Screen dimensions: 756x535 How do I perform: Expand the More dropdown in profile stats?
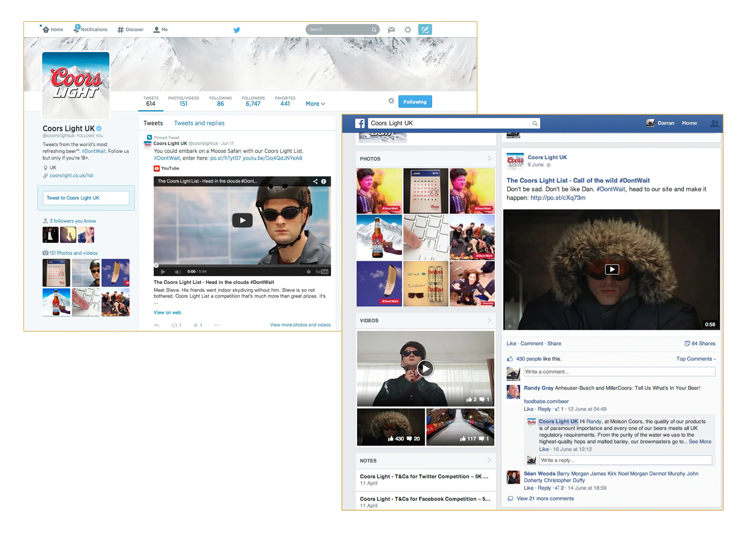tap(315, 104)
